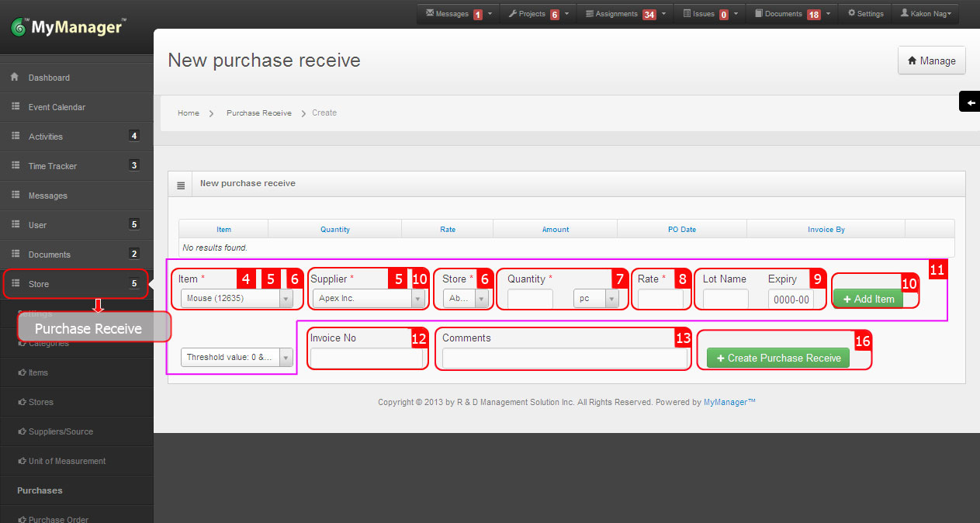980x523 pixels.
Task: Click the Dashboard home icon in the sidebar
Action: [x=14, y=76]
